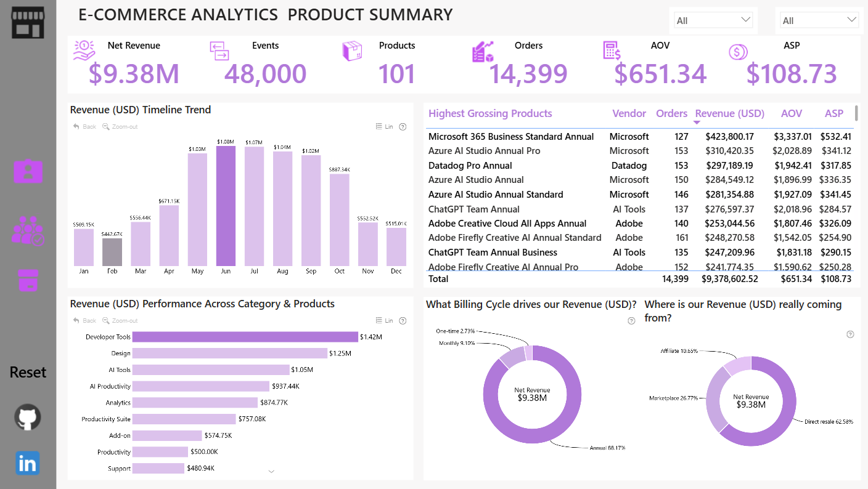Select the Analytics category bar
The width and height of the screenshot is (868, 489).
195,402
